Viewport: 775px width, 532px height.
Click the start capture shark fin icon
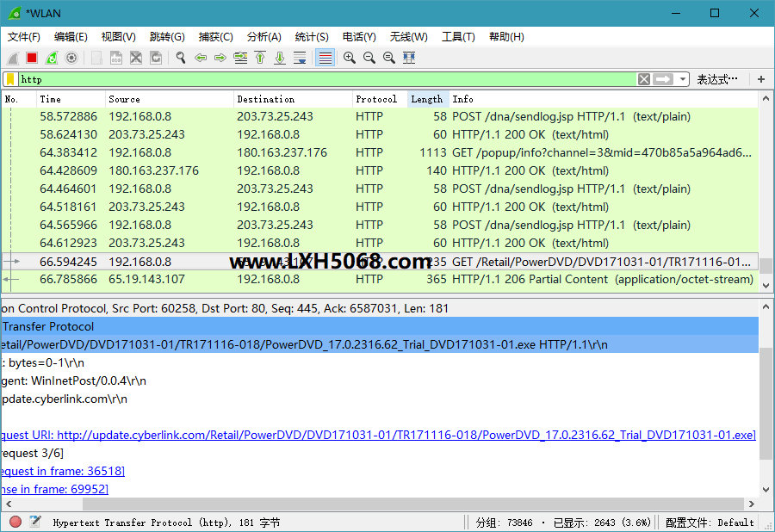(x=13, y=58)
